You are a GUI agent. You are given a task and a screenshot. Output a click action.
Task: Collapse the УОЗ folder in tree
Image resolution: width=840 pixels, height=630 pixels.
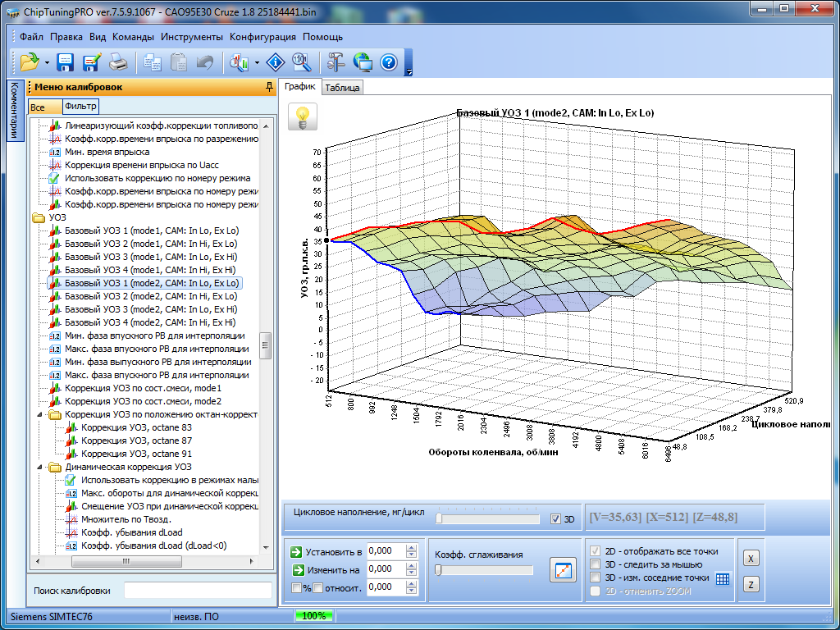tap(39, 217)
